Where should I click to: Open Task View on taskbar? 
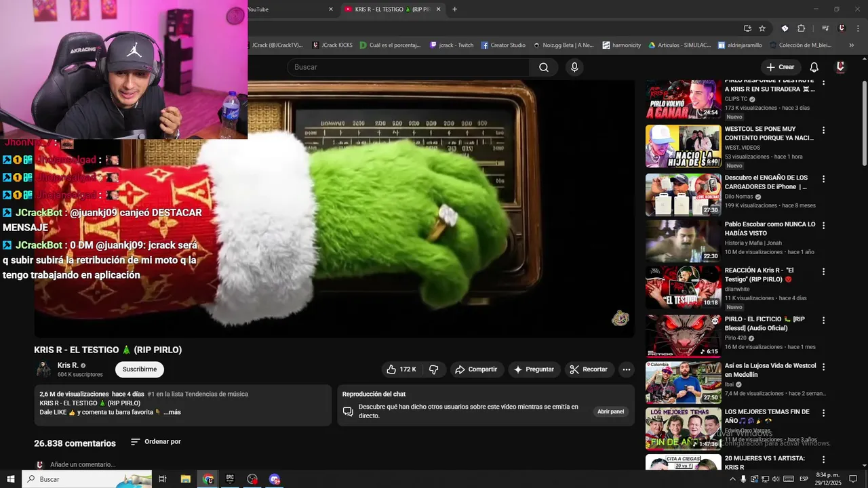(163, 479)
